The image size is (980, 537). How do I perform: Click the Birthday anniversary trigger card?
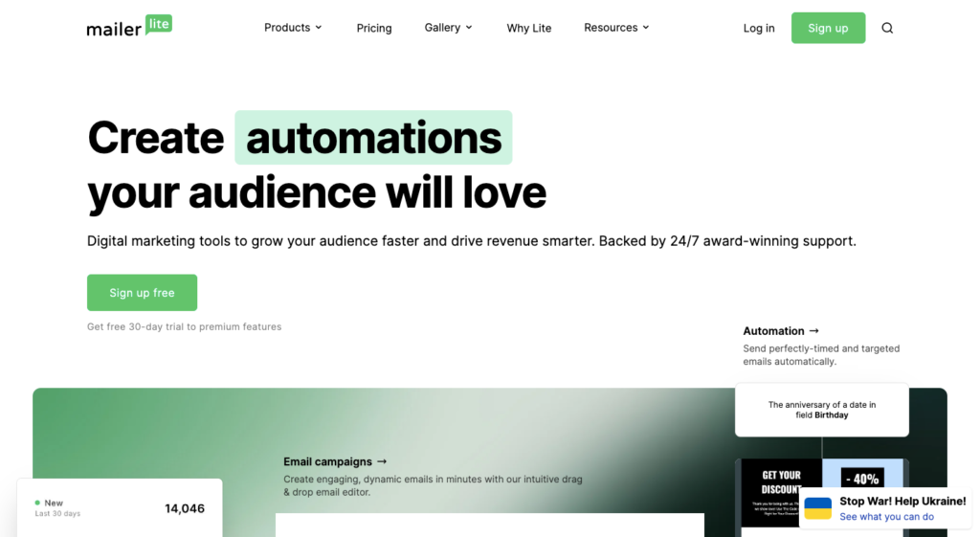click(821, 410)
